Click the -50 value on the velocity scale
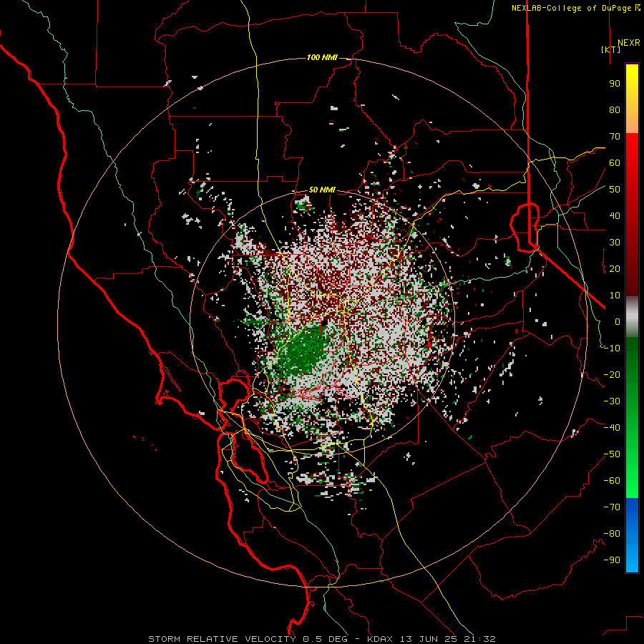Viewport: 644px width, 644px height. pos(612,454)
